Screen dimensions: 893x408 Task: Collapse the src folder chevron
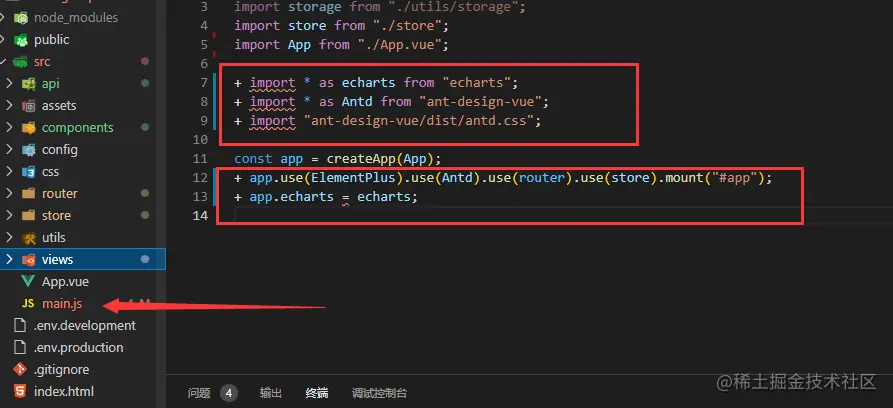tap(3, 62)
